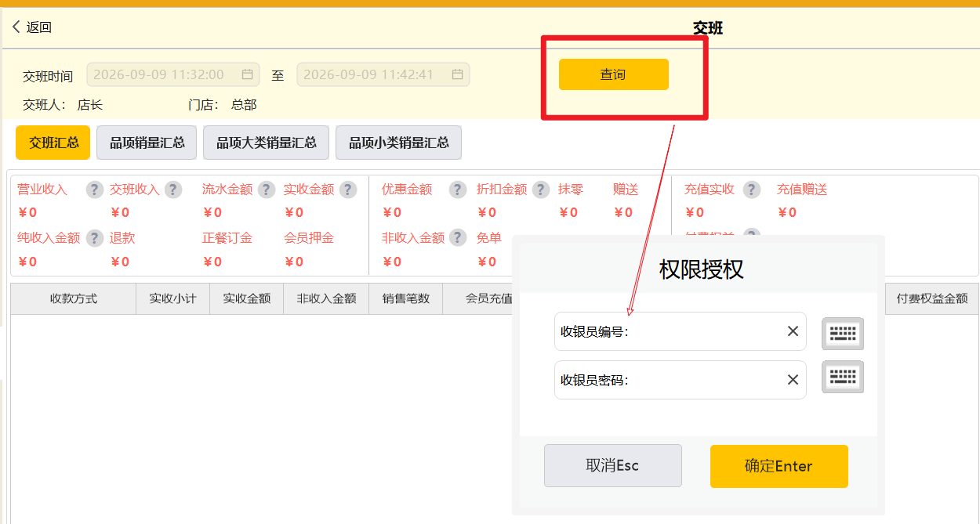
Task: Show help for 纯收入金额
Action: click(x=95, y=238)
